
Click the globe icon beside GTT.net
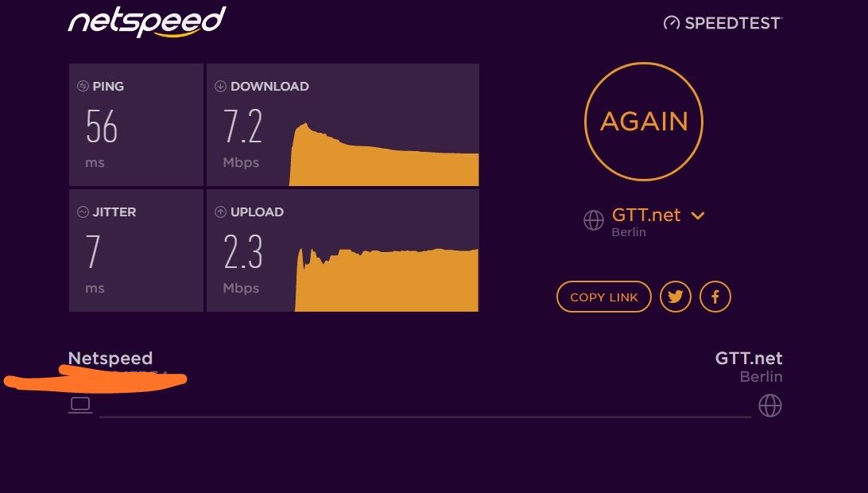coord(594,220)
